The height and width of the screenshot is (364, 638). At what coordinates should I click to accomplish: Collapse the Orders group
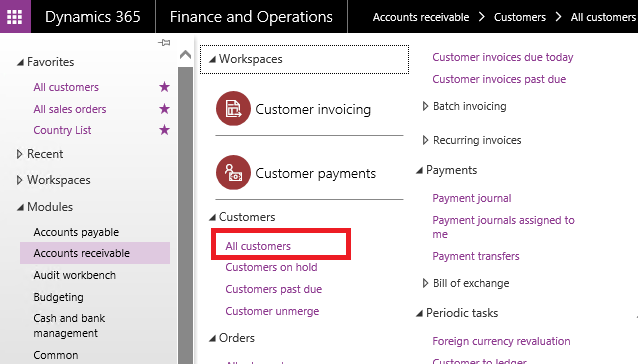pos(212,338)
